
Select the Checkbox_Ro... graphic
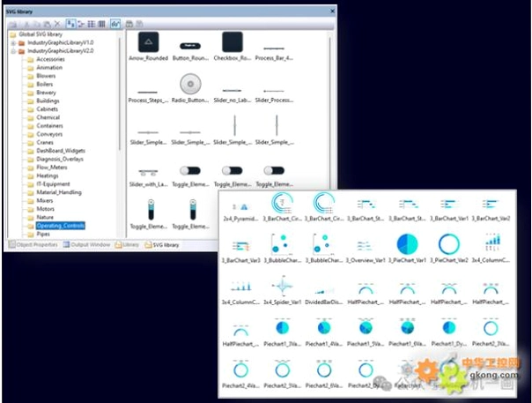pyautogui.click(x=233, y=47)
